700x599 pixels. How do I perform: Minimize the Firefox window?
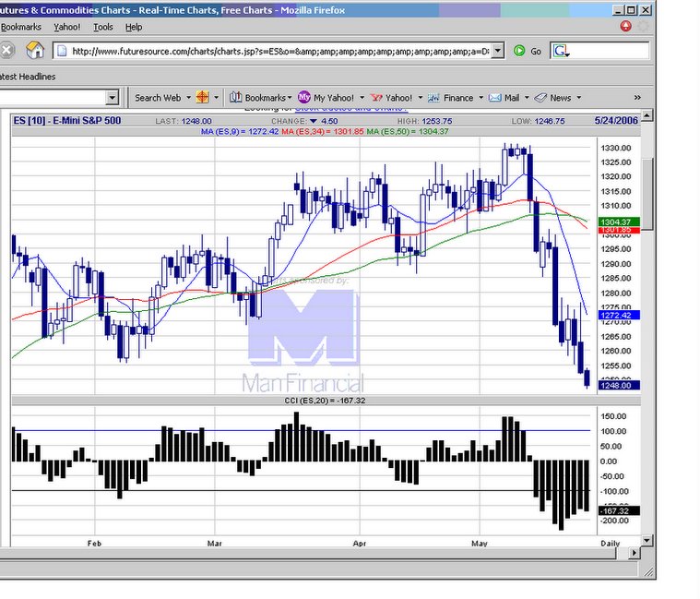coord(617,10)
